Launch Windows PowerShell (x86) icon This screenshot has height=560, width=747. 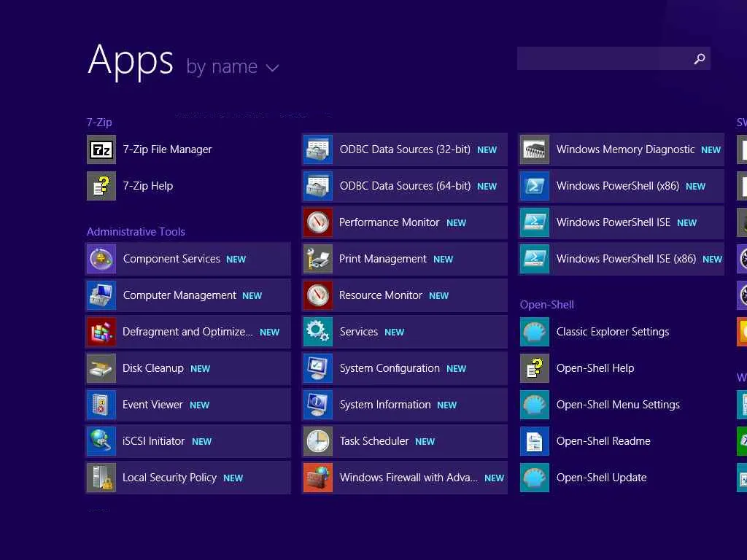(x=535, y=186)
